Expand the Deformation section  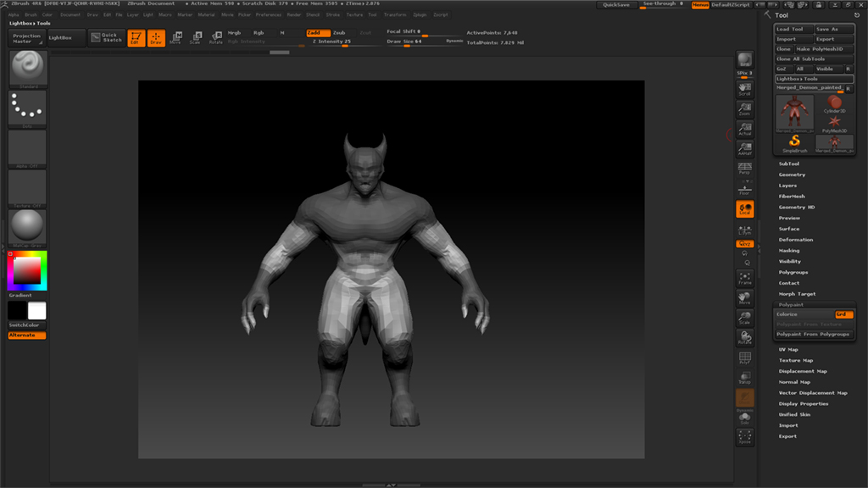point(796,240)
